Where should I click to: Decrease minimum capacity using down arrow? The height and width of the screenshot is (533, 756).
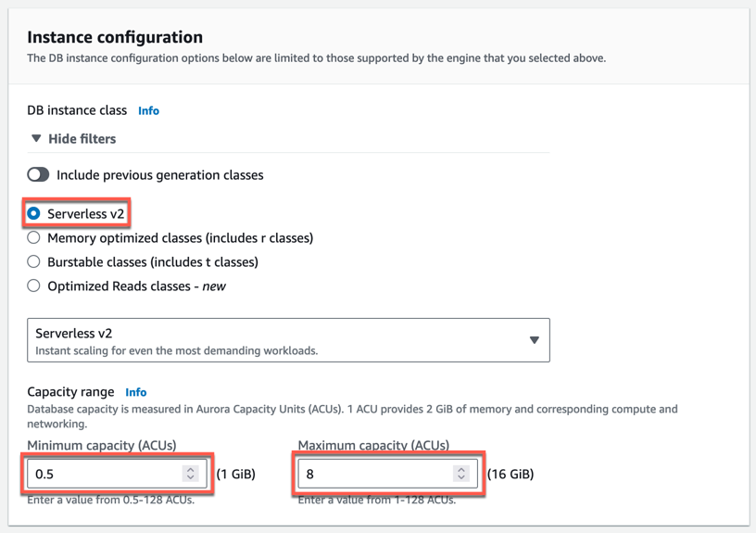click(191, 478)
